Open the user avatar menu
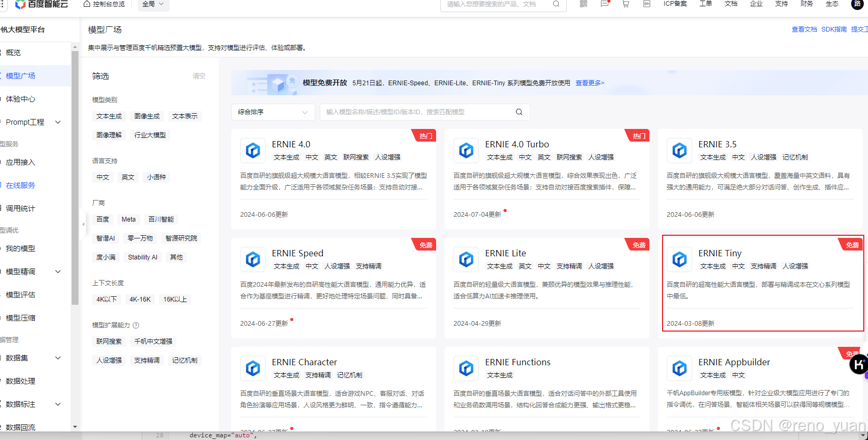Screen dimensions: 868x440 858,4
